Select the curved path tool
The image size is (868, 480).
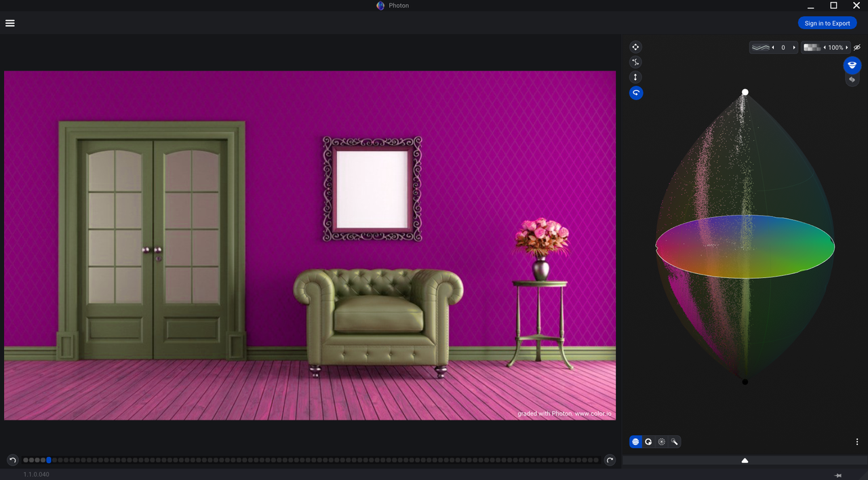[x=635, y=62]
